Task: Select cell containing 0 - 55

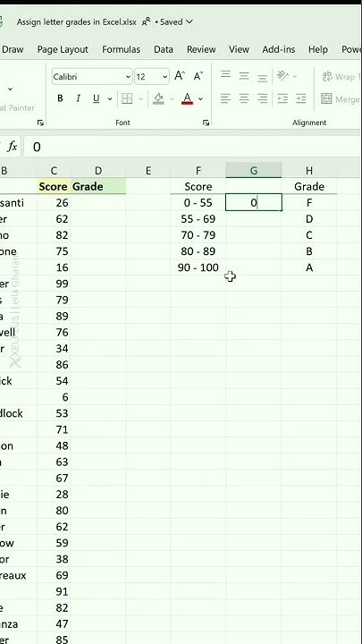Action: 198,202
